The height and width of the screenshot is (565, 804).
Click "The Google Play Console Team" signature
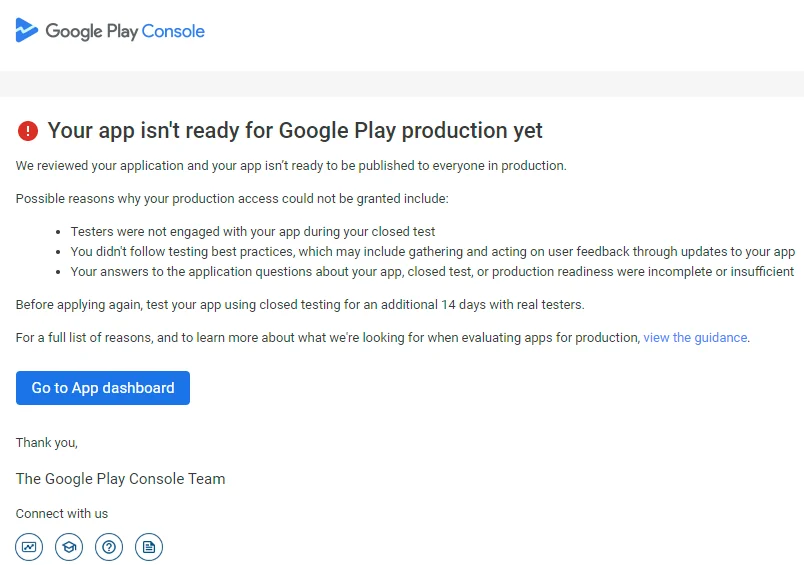click(x=120, y=479)
